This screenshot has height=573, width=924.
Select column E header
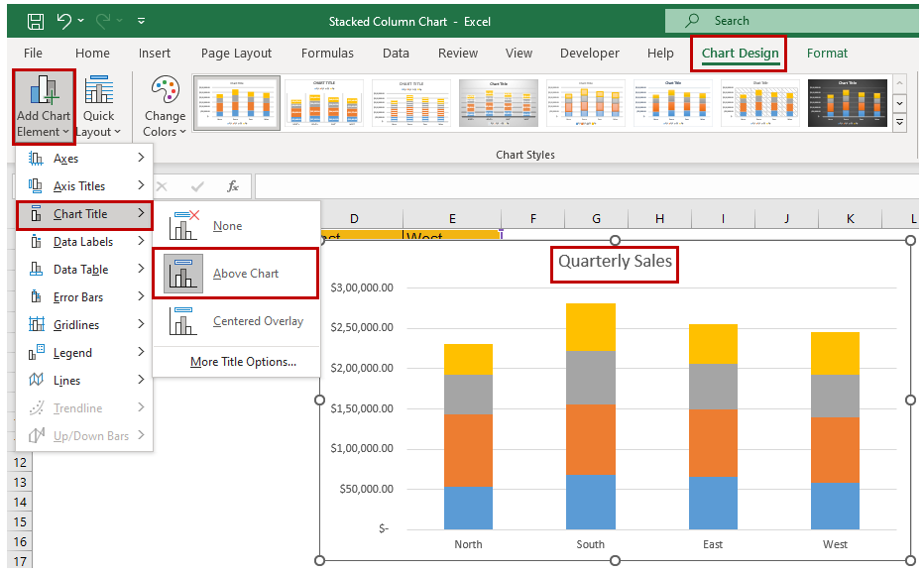pyautogui.click(x=452, y=219)
